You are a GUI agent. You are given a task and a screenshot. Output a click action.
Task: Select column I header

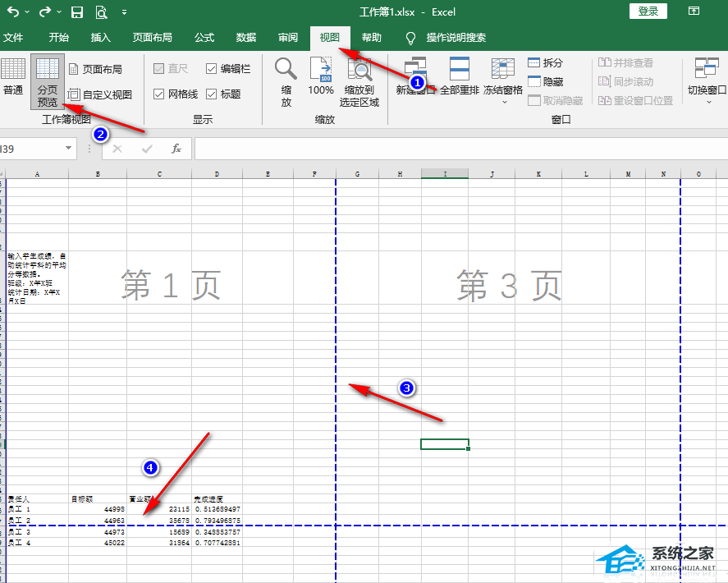coord(445,174)
